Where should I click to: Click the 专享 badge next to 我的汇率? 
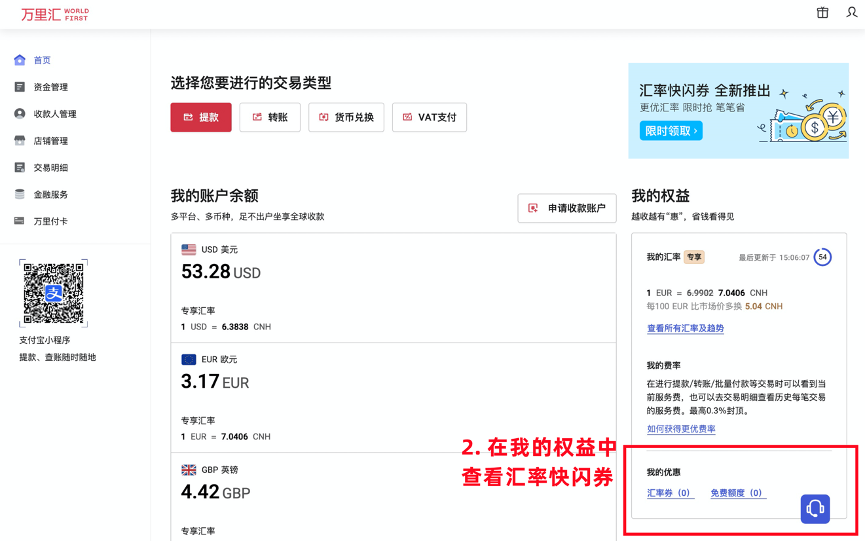pos(694,257)
